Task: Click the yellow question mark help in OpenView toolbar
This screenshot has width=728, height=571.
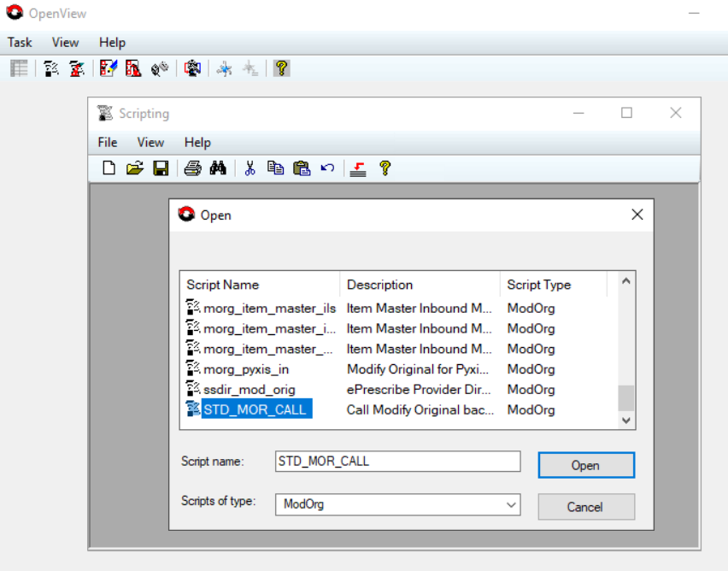Action: pyautogui.click(x=281, y=68)
